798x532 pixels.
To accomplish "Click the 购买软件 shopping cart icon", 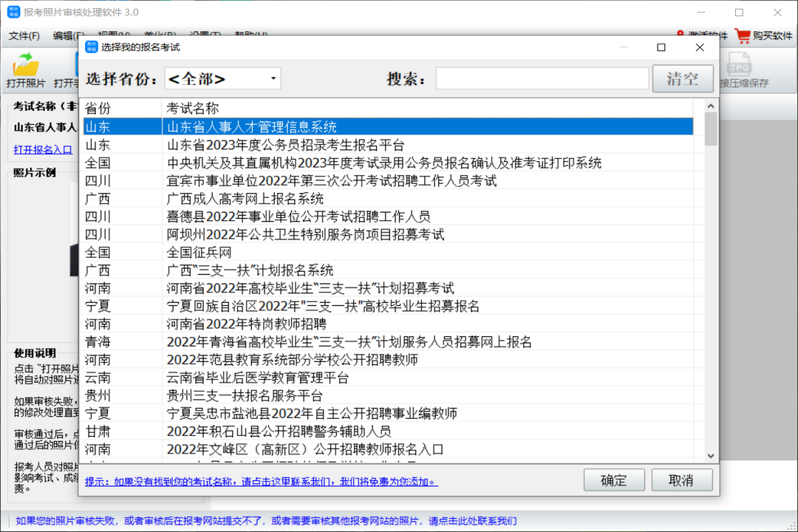I will (741, 34).
